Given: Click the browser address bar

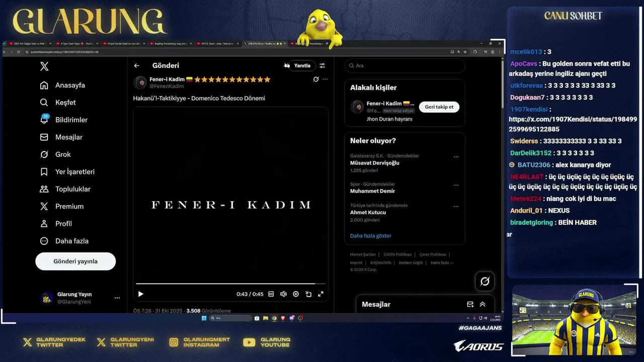Looking at the screenshot, I should (x=236, y=52).
